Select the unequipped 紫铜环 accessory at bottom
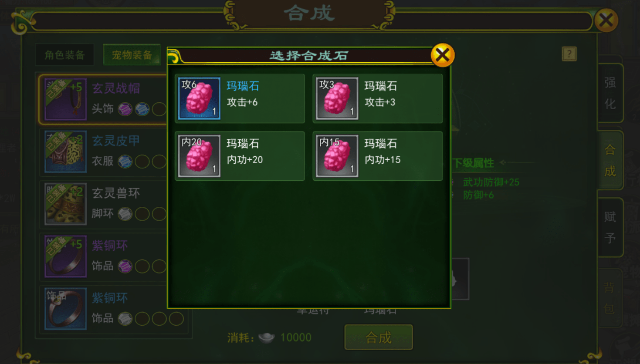 pos(65,309)
